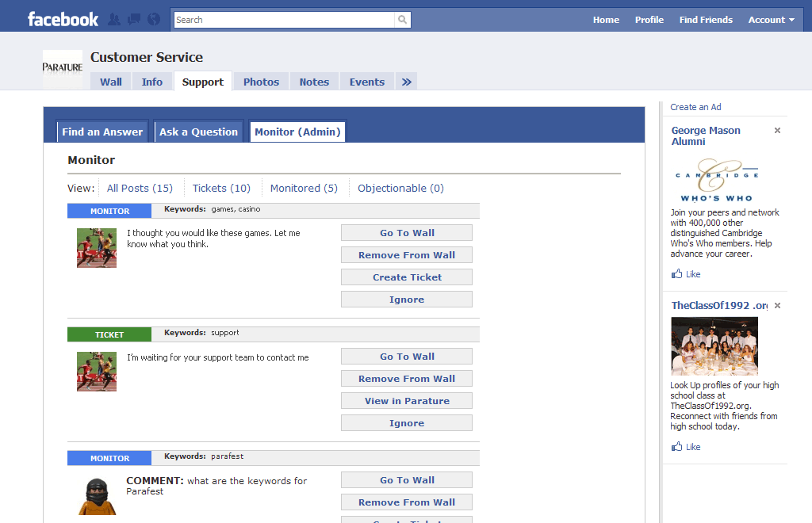Open friend requests icon in header
Screen dimensions: 812x523
(114, 20)
